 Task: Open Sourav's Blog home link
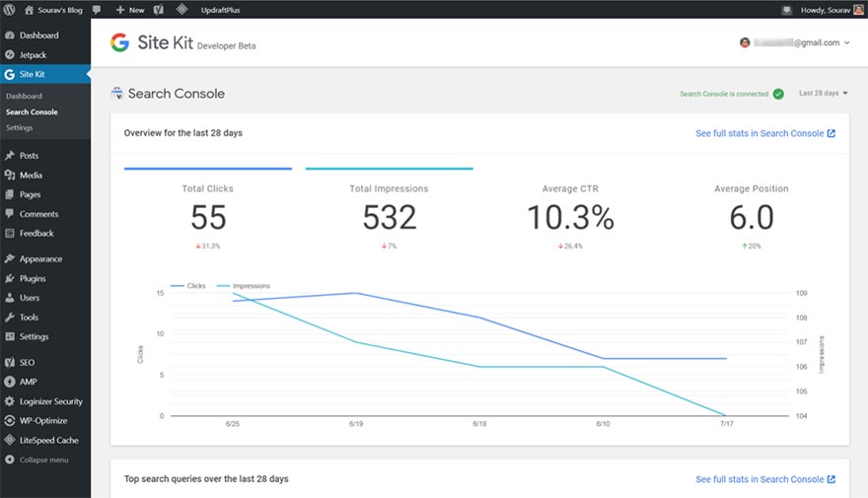(53, 10)
